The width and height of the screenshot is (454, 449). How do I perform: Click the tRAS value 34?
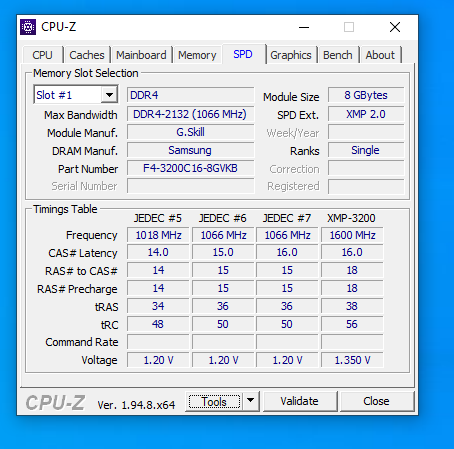coord(158,306)
